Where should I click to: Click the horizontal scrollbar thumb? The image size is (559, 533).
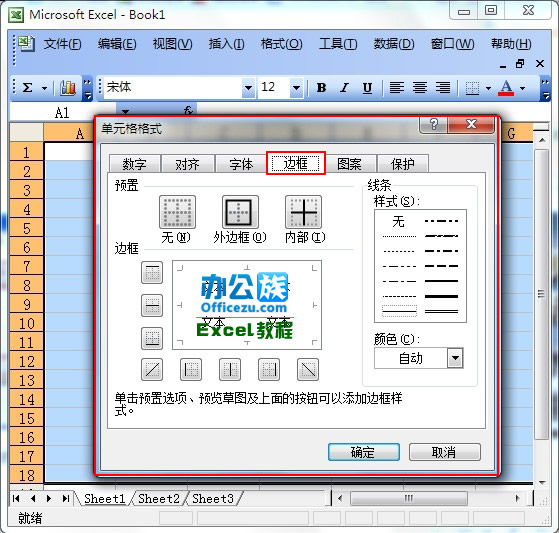click(x=409, y=498)
